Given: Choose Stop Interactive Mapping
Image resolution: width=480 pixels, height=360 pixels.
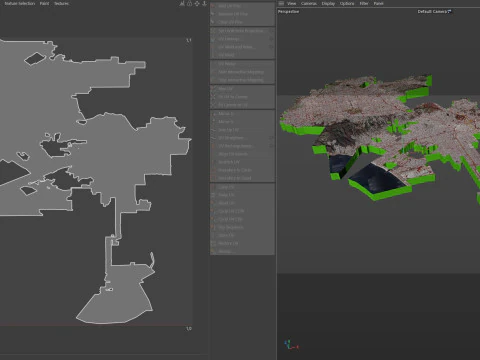Looking at the screenshot, I should [242, 80].
